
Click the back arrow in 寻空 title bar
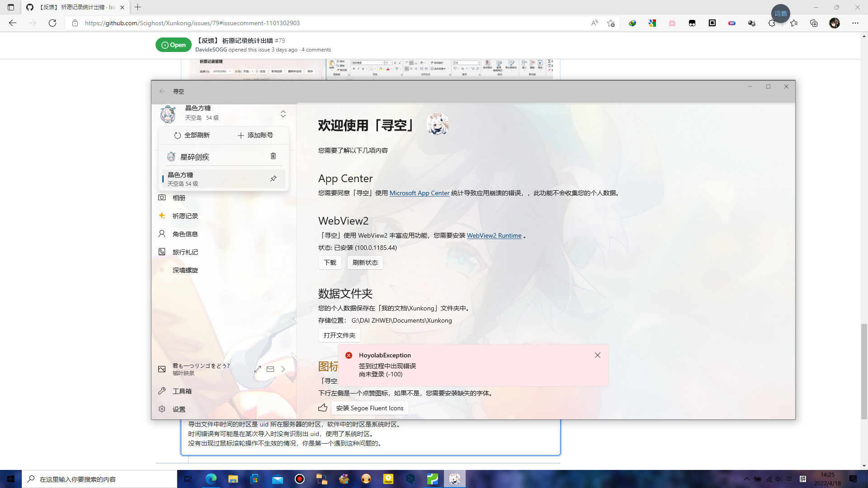(162, 91)
